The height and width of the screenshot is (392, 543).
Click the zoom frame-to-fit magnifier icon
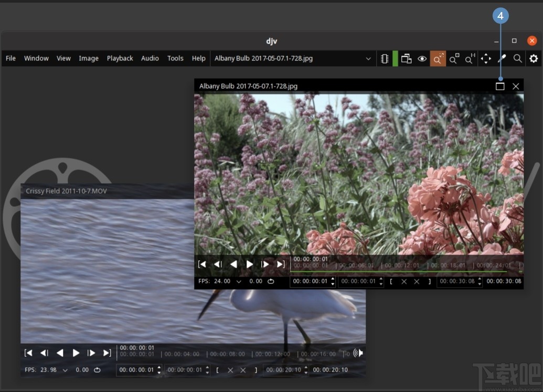[x=438, y=59]
